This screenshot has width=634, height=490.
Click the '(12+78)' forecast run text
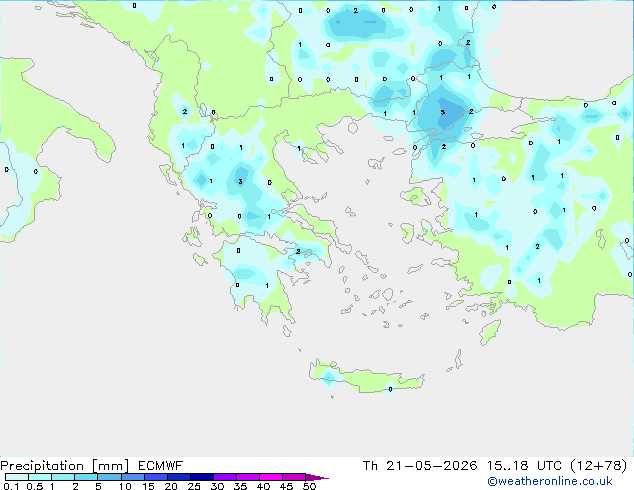(599, 466)
